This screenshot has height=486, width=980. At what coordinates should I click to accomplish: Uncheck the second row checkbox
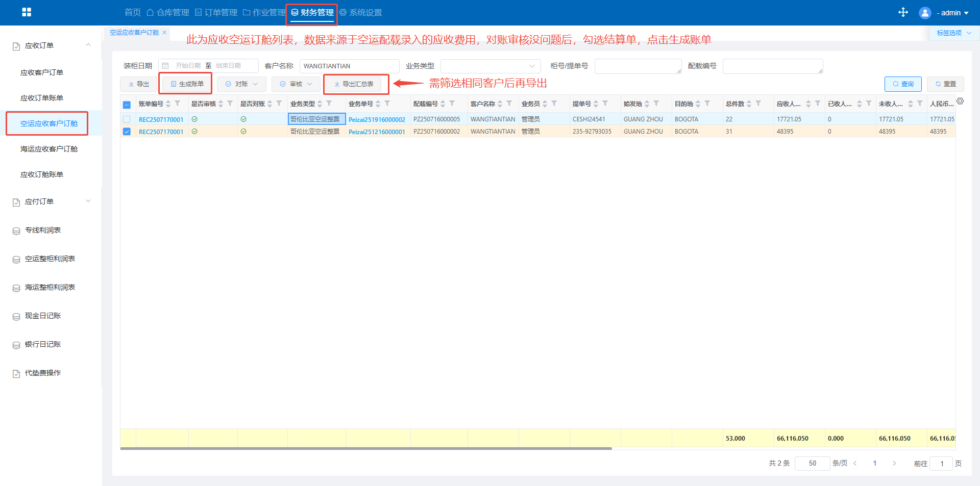click(x=127, y=132)
